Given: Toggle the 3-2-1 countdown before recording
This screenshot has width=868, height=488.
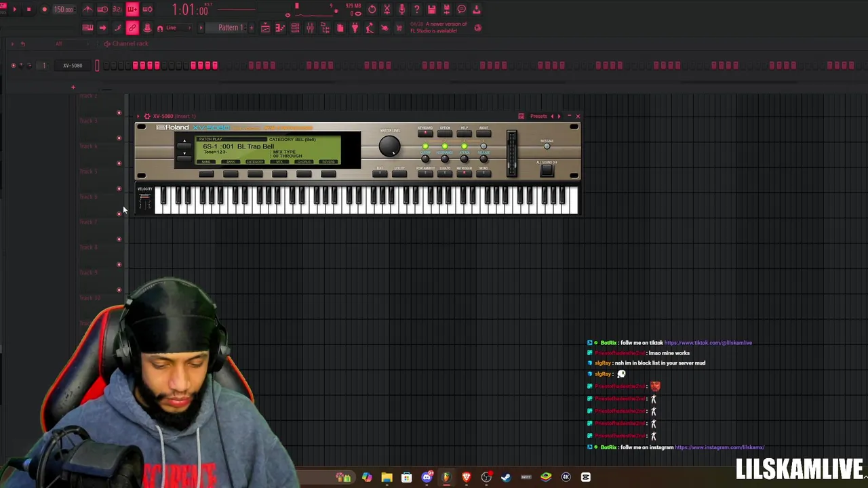Looking at the screenshot, I should (x=117, y=9).
